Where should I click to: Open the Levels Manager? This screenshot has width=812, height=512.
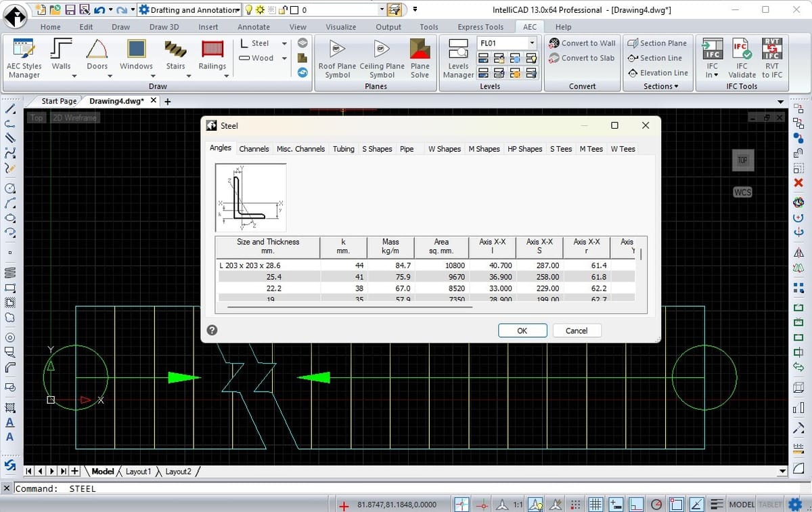coord(458,60)
